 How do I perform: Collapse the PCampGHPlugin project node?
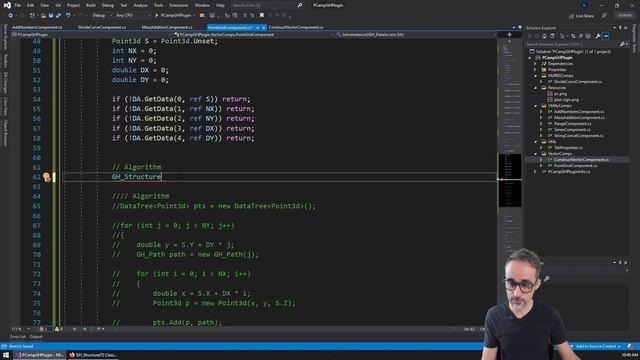[x=530, y=58]
